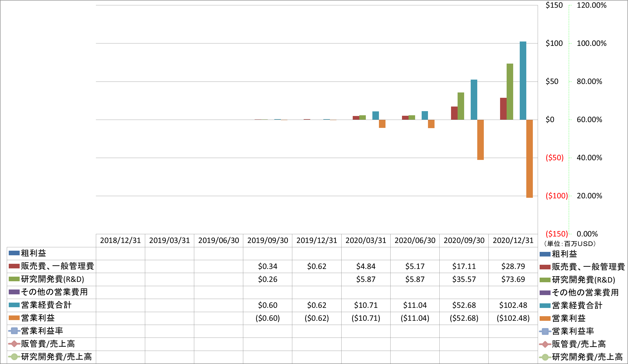Screen dimensions: 628x364
Task: Click the green 研究開発費(R&D) swatch in the left legend
Action: click(x=14, y=279)
